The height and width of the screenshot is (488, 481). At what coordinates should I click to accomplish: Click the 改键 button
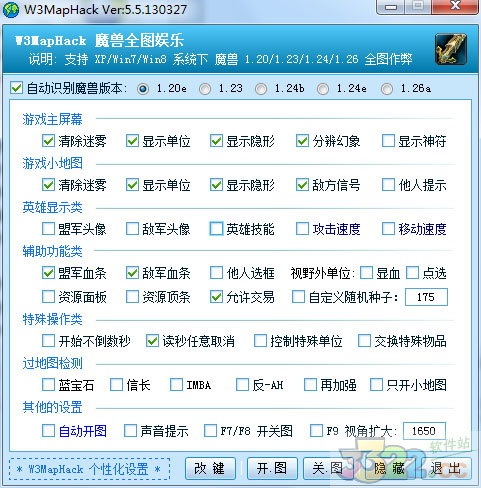coord(210,468)
